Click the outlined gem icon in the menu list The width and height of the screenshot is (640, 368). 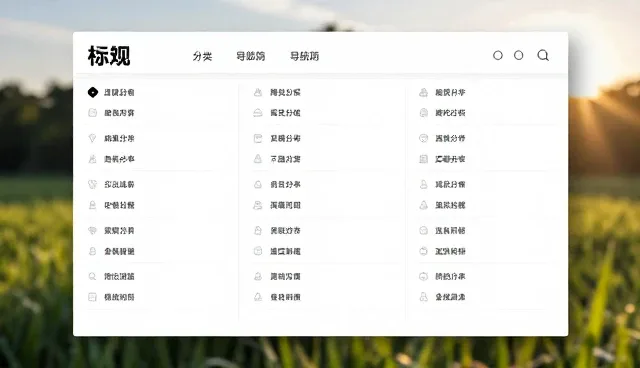[92, 138]
